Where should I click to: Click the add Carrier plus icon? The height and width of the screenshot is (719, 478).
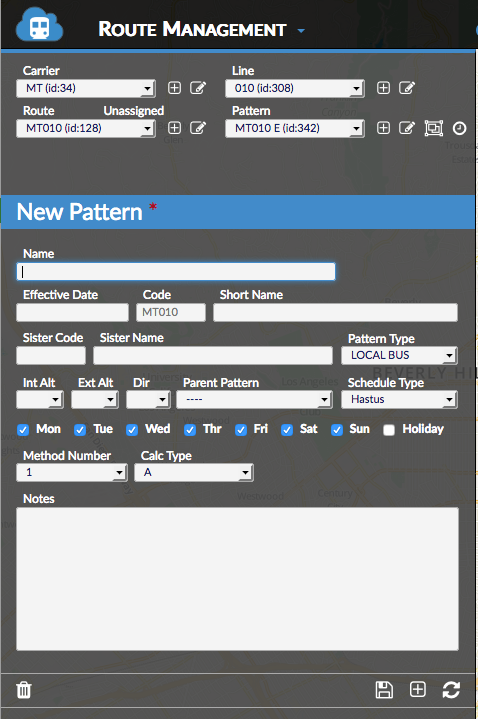pos(174,88)
